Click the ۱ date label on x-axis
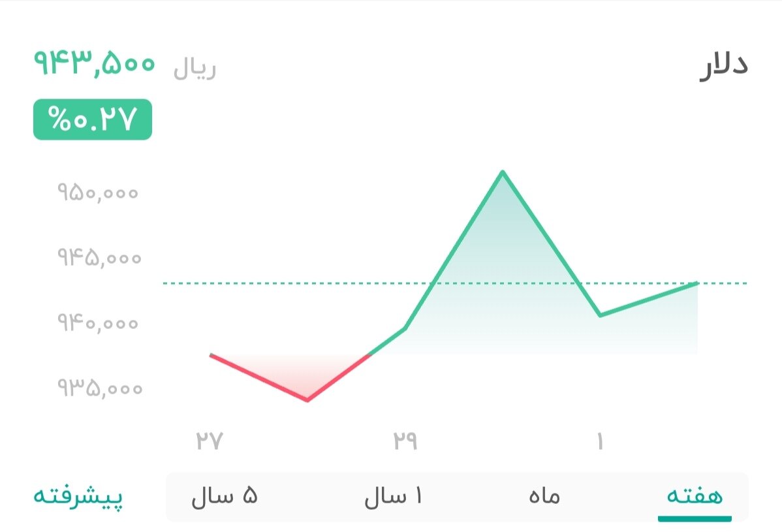The image size is (782, 532). coord(600,441)
